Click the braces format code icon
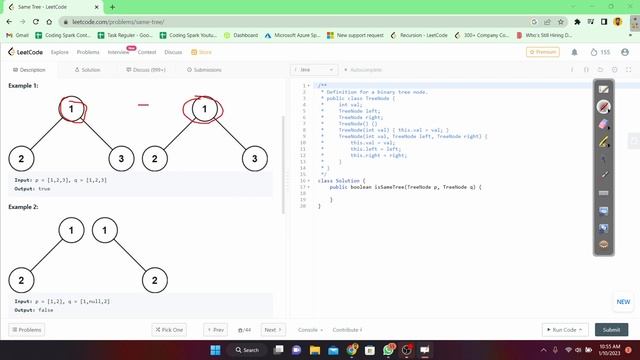The height and width of the screenshot is (360, 640). (x=586, y=70)
